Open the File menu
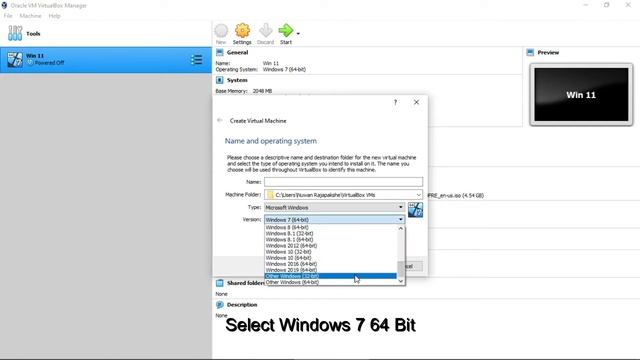The width and height of the screenshot is (640, 360). [x=8, y=16]
